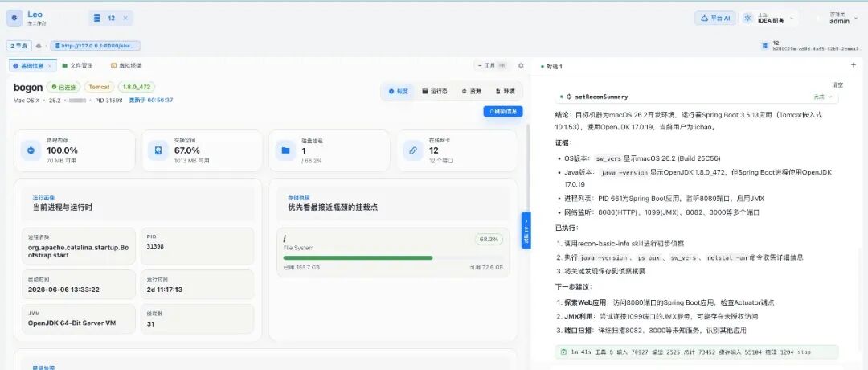868x370 pixels.
Task: Click the 67.0% swap value
Action: [187, 150]
